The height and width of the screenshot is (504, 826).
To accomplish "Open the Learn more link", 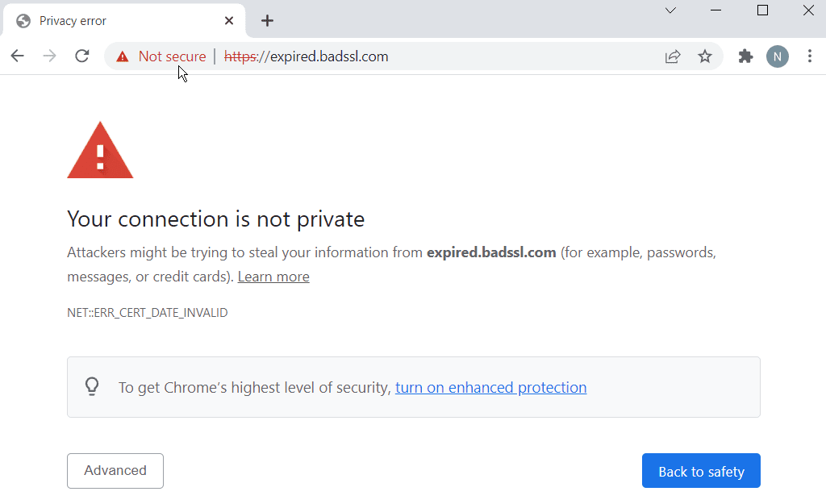I will (x=273, y=277).
